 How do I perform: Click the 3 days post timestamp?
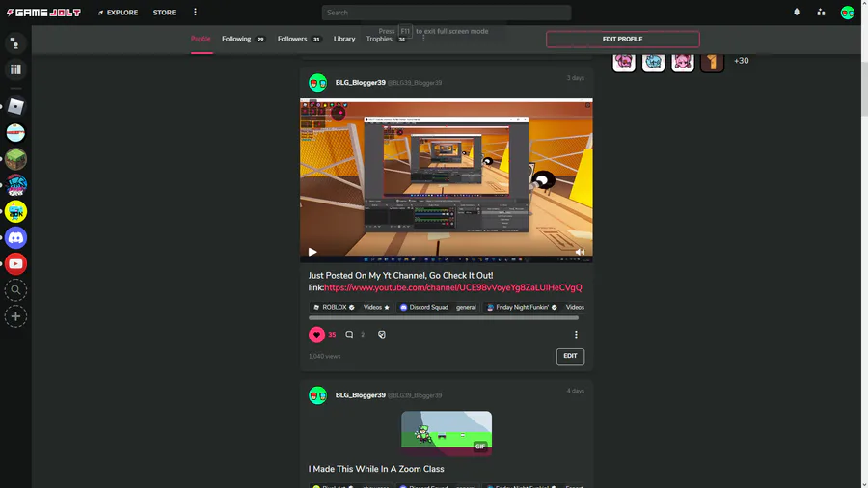(575, 78)
